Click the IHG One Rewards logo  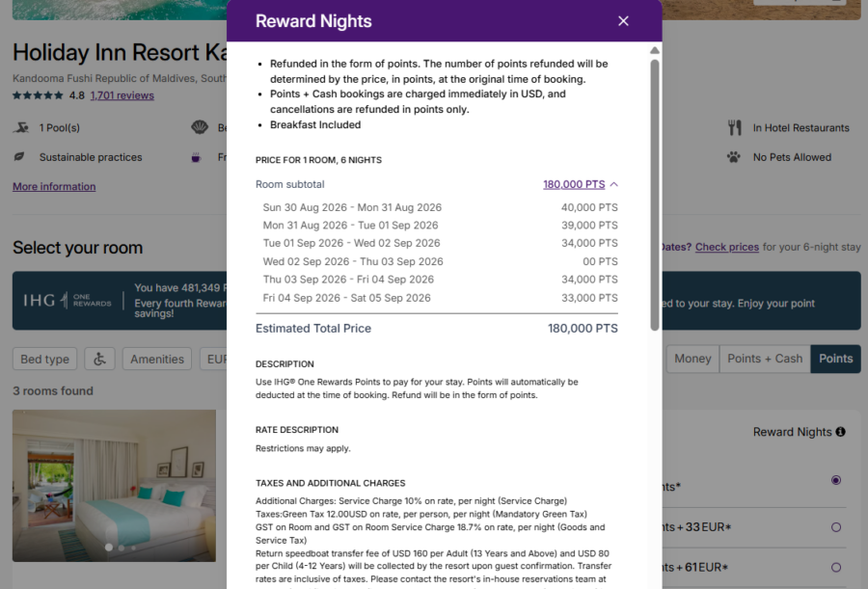click(x=67, y=300)
